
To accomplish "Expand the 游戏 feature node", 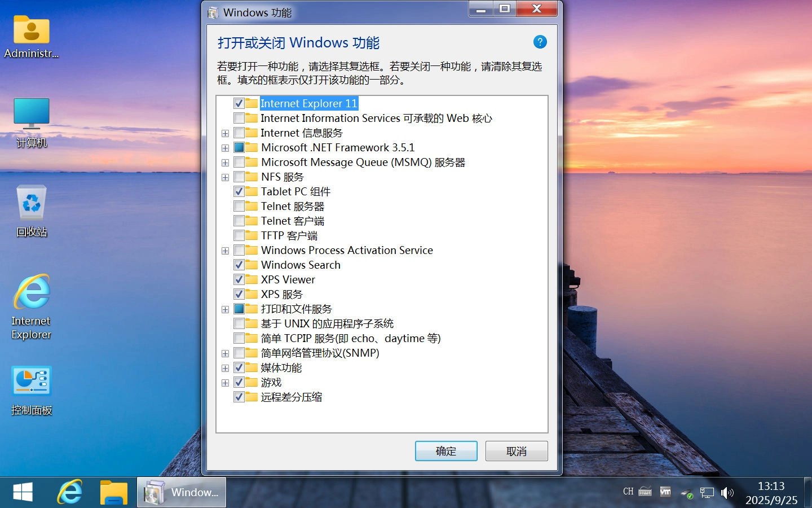I will 226,382.
